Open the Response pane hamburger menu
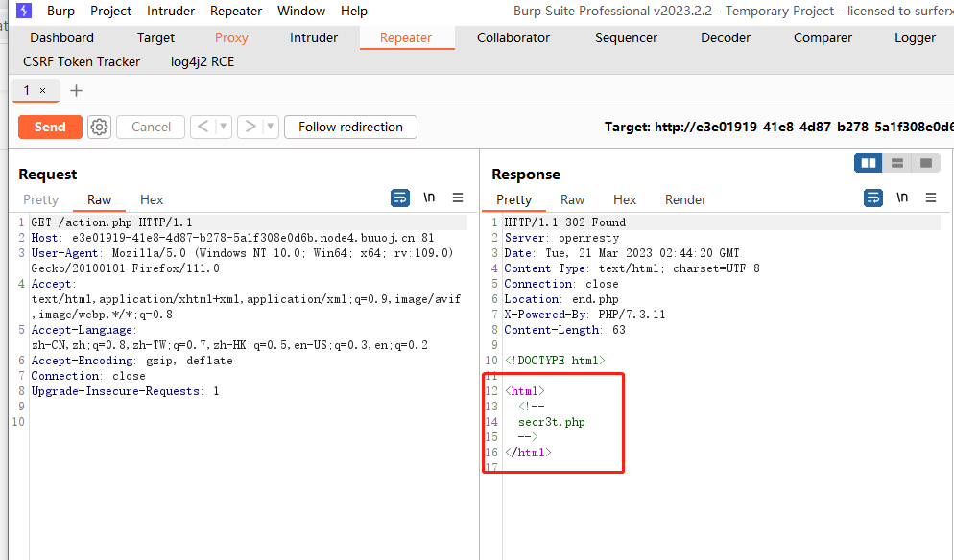This screenshot has width=954, height=560. tap(931, 198)
